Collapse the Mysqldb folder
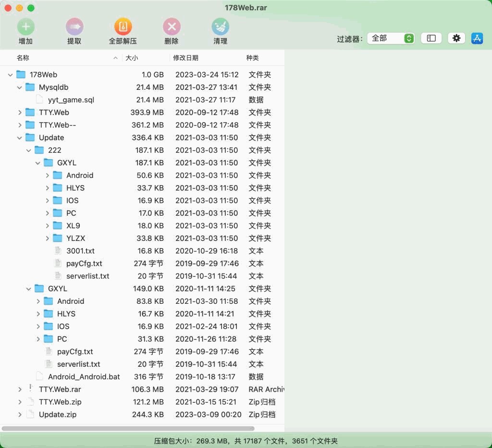Image resolution: width=492 pixels, height=448 pixels. (x=20, y=87)
